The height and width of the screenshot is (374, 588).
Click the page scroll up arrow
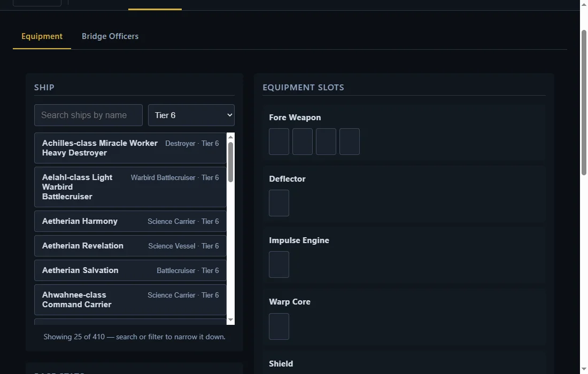[x=584, y=3]
